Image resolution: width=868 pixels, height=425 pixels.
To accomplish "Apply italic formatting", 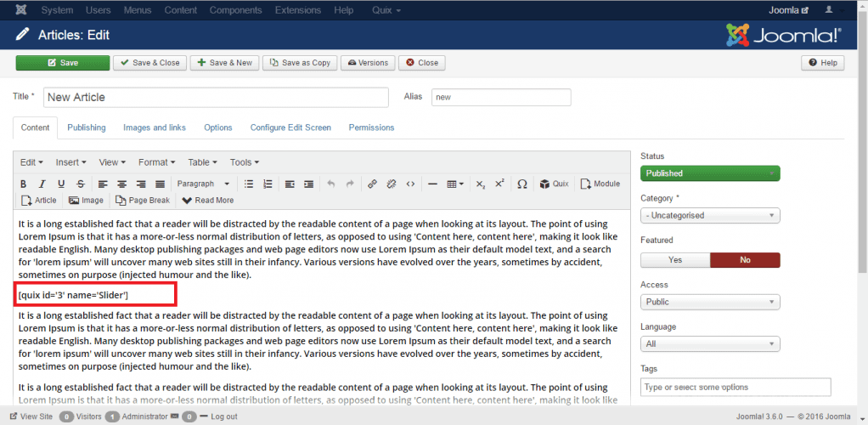I will (x=42, y=184).
